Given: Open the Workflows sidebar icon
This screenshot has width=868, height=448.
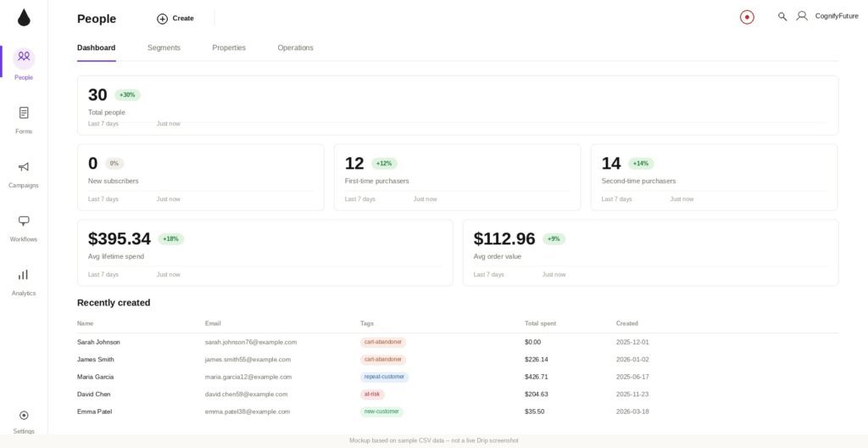Looking at the screenshot, I should click(x=24, y=221).
